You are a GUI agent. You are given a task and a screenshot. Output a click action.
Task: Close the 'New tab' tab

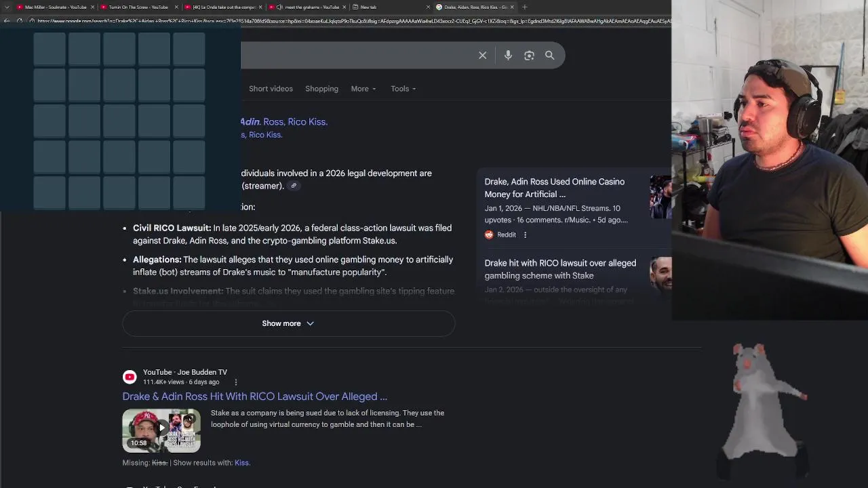tap(428, 7)
